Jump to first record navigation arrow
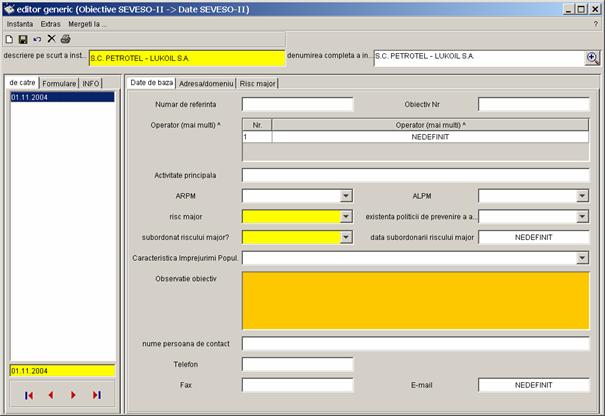The height and width of the screenshot is (416, 605). tap(29, 395)
